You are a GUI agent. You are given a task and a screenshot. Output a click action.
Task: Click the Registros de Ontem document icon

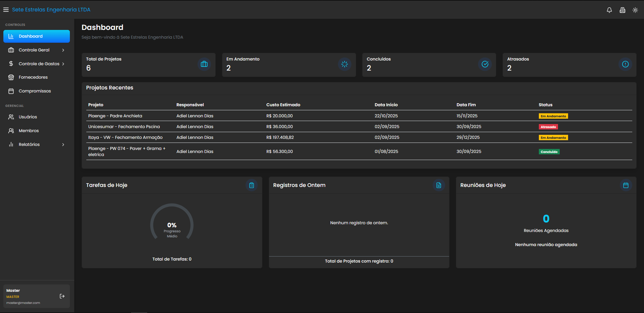tap(438, 185)
